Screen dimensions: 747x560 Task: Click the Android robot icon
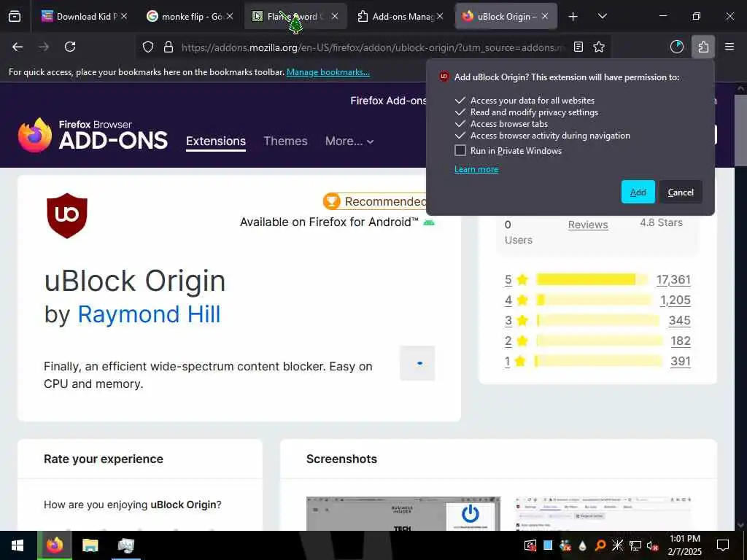click(x=429, y=222)
